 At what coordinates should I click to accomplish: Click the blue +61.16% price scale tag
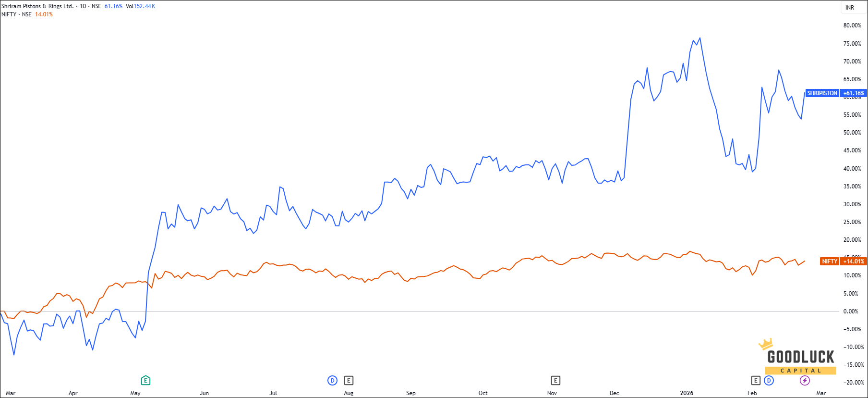854,93
